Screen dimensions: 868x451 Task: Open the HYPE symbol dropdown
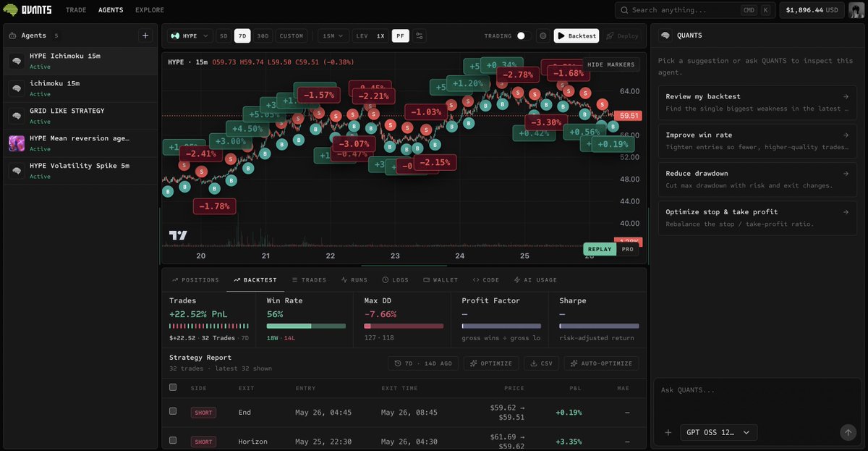click(190, 35)
